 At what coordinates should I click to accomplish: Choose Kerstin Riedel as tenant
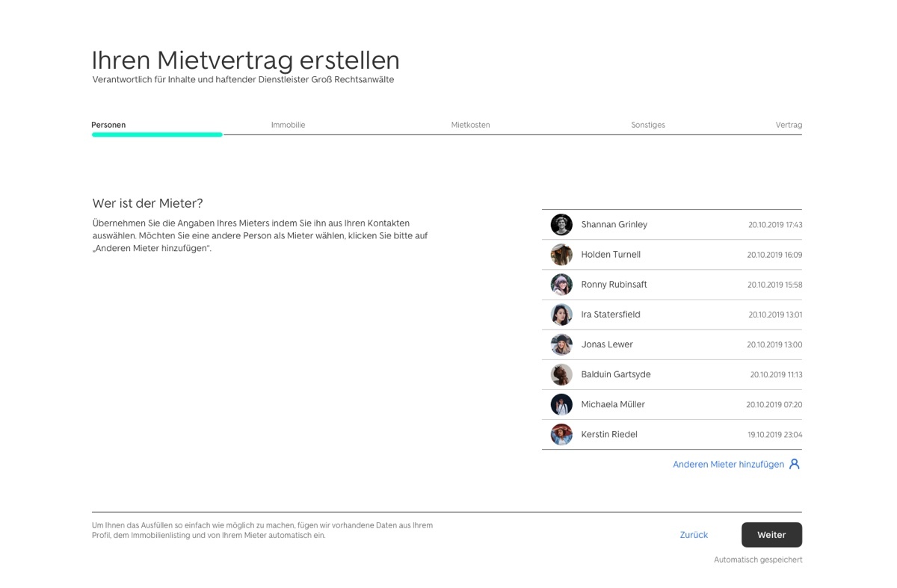(609, 434)
